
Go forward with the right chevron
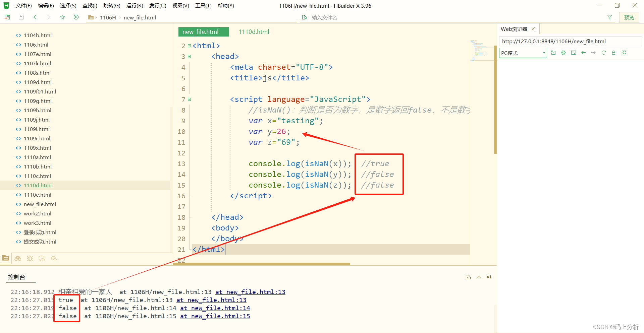point(49,17)
